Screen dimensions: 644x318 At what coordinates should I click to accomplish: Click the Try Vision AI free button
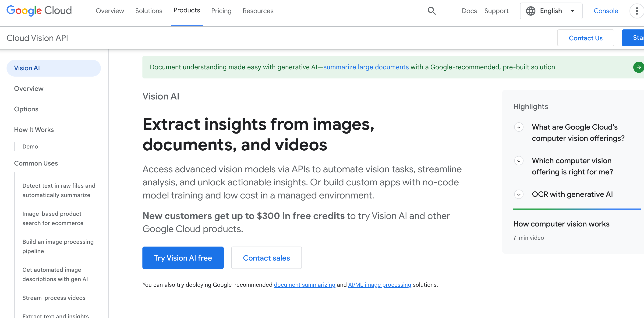[x=183, y=258]
